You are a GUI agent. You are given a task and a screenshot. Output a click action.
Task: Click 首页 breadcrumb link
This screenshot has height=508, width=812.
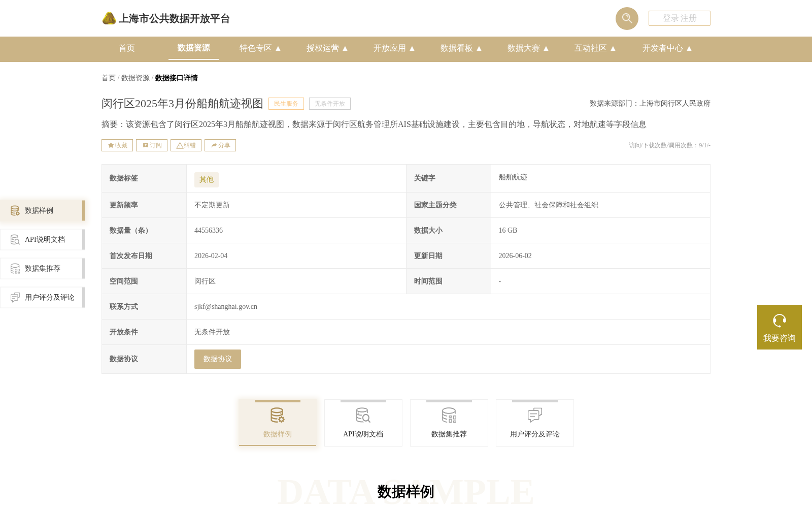pos(109,78)
